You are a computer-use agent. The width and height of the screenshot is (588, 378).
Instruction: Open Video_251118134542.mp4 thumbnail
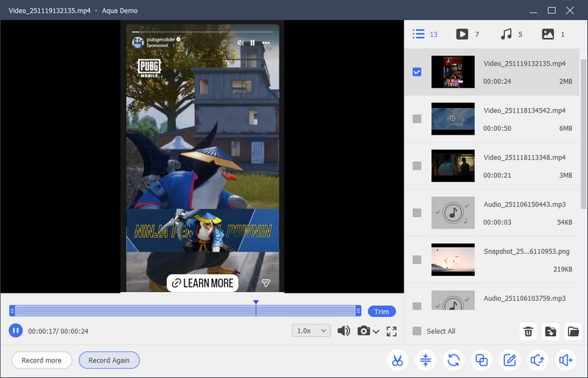(x=453, y=118)
